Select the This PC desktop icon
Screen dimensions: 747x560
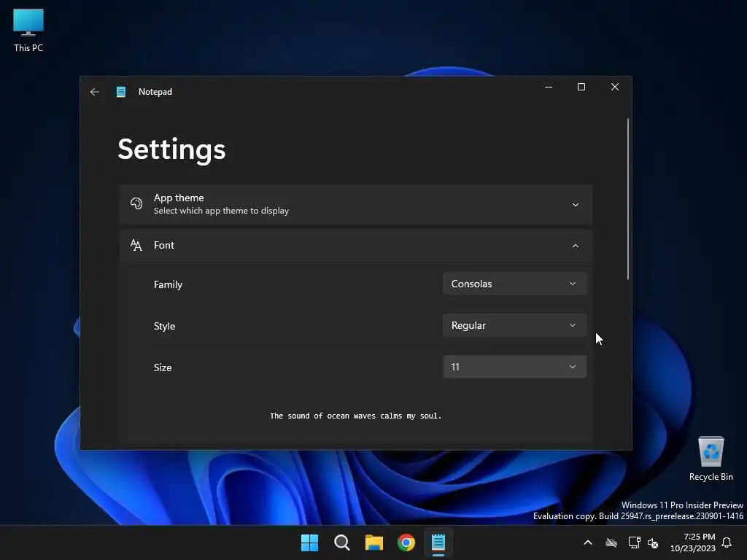tap(28, 31)
